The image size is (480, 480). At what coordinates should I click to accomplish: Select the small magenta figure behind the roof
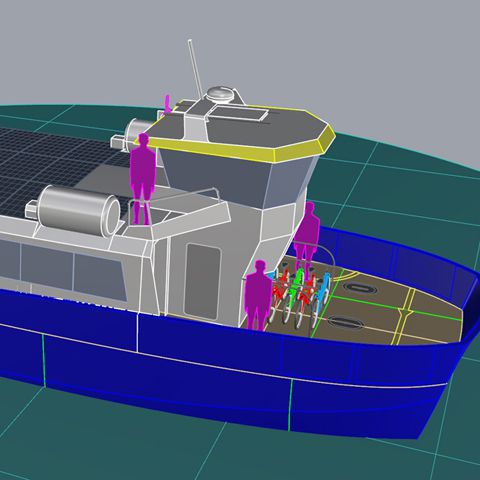click(167, 104)
